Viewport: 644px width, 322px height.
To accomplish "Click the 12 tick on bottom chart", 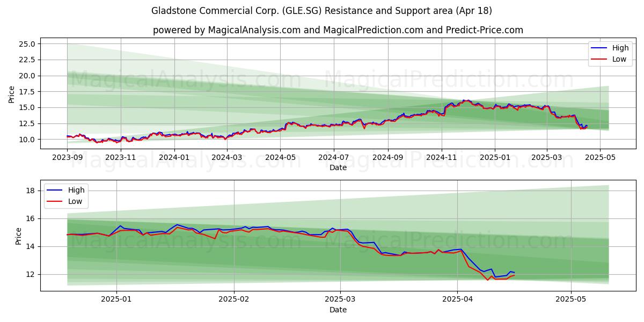I will point(31,274).
